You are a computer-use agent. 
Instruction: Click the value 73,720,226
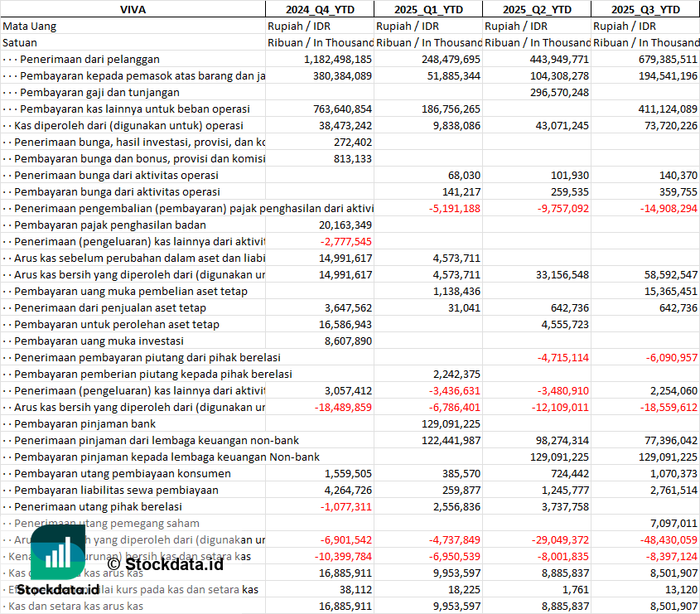click(670, 125)
